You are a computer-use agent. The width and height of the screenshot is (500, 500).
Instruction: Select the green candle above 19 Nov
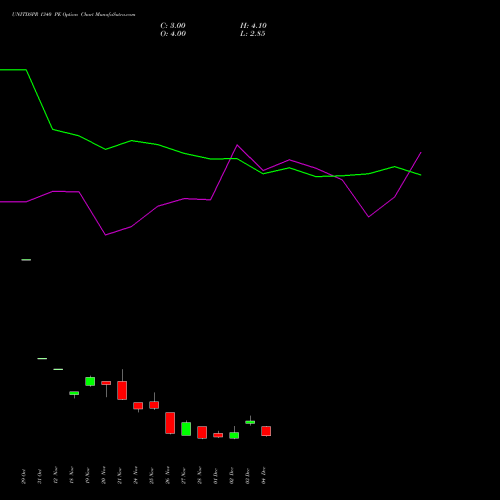pos(90,381)
